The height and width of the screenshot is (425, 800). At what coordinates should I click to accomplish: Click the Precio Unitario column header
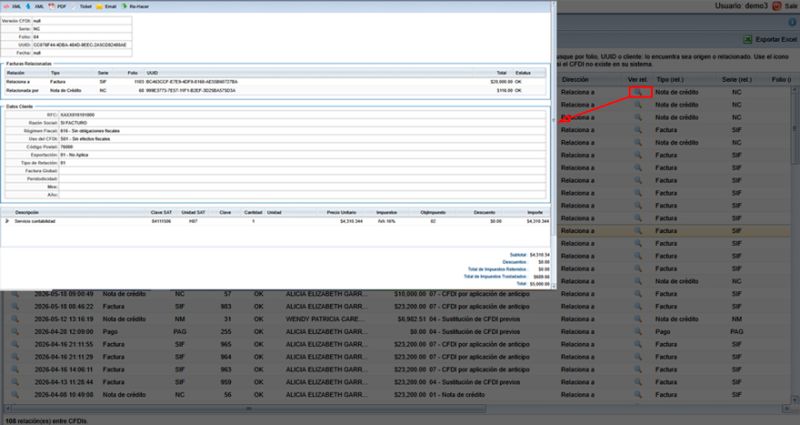click(341, 212)
